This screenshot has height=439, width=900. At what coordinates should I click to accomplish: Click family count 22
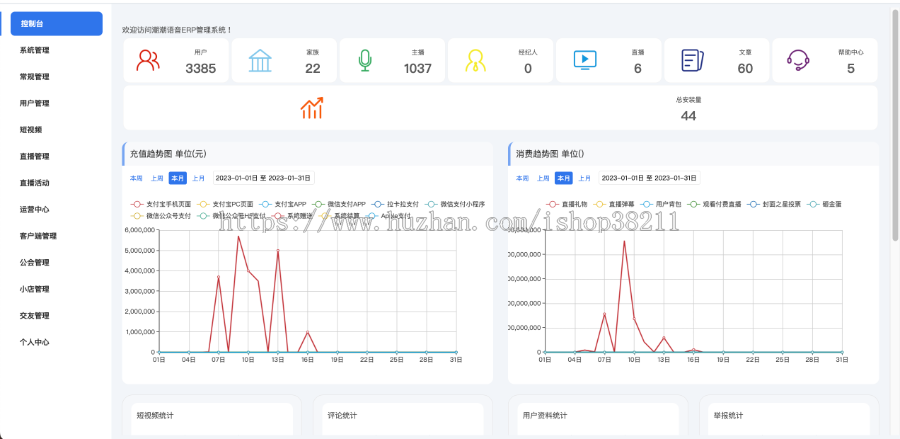[313, 69]
